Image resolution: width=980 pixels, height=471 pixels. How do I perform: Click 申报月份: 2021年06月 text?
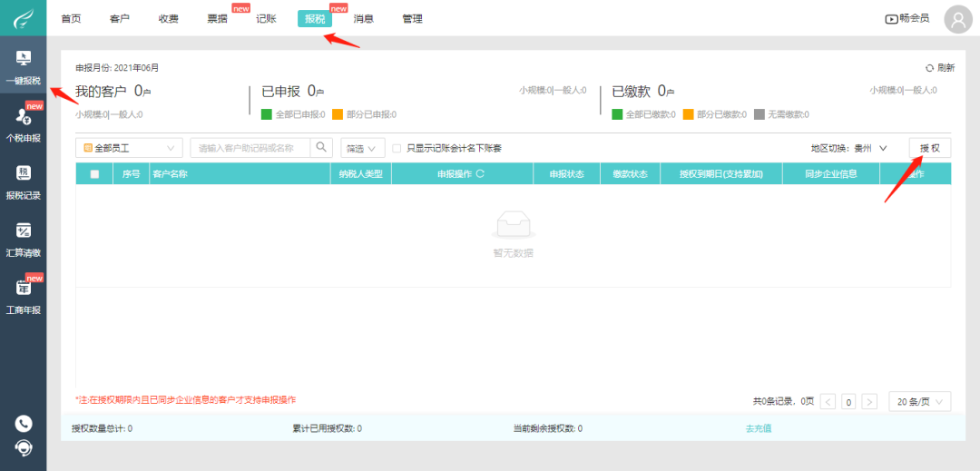[117, 67]
